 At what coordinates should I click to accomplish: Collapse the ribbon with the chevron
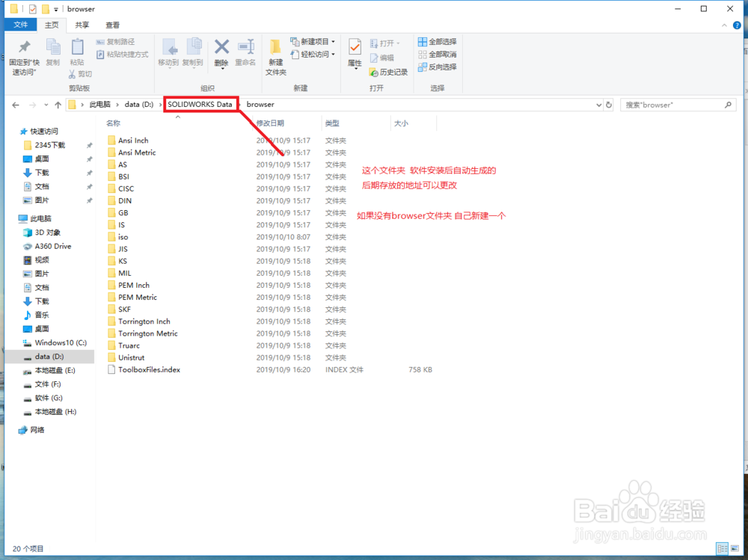click(x=724, y=25)
